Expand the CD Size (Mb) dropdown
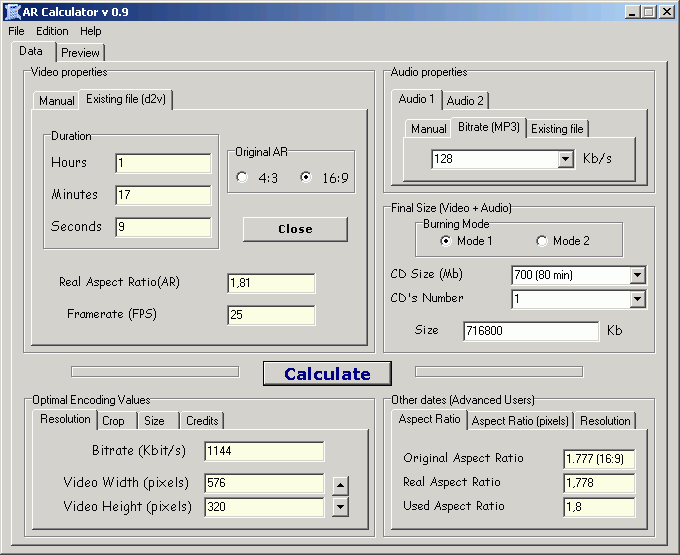This screenshot has width=680, height=555. (x=638, y=275)
